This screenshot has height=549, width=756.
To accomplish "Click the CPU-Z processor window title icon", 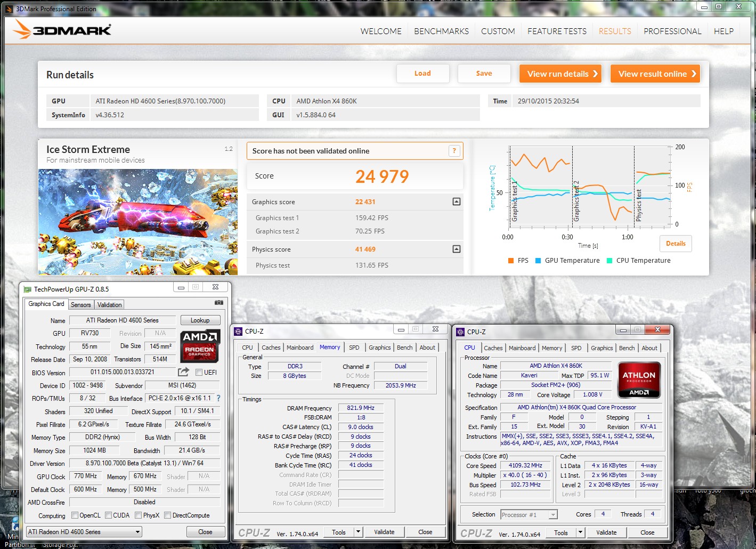I will point(461,332).
